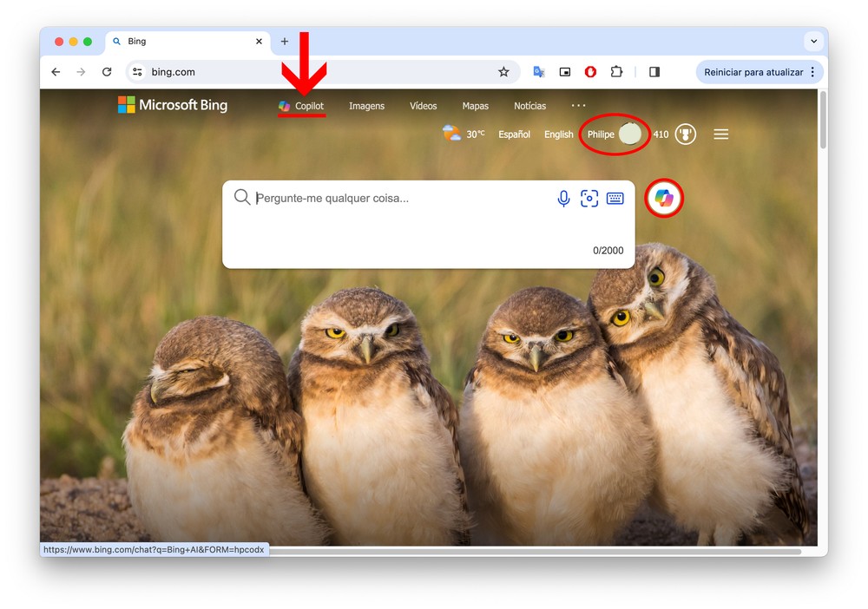This screenshot has height=609, width=868.
Task: Select the Bing browser tab
Action: click(x=187, y=42)
